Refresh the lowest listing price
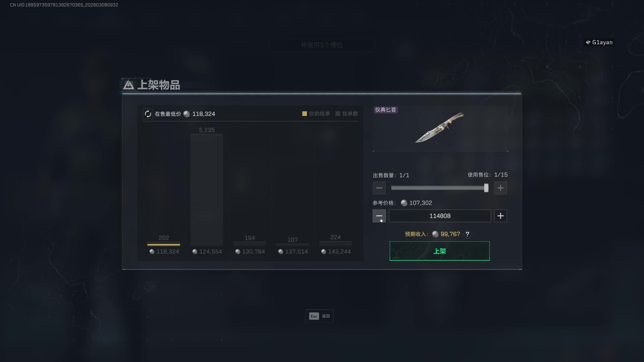 click(148, 114)
